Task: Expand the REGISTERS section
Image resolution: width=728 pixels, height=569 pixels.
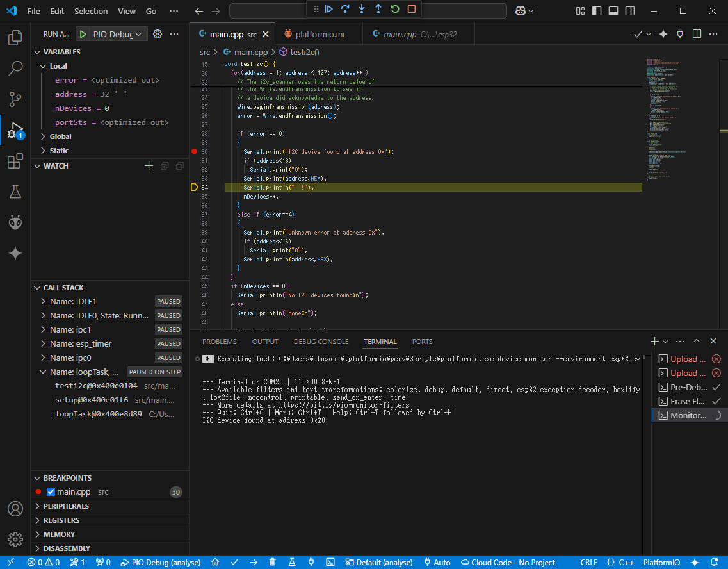Action: (61, 520)
